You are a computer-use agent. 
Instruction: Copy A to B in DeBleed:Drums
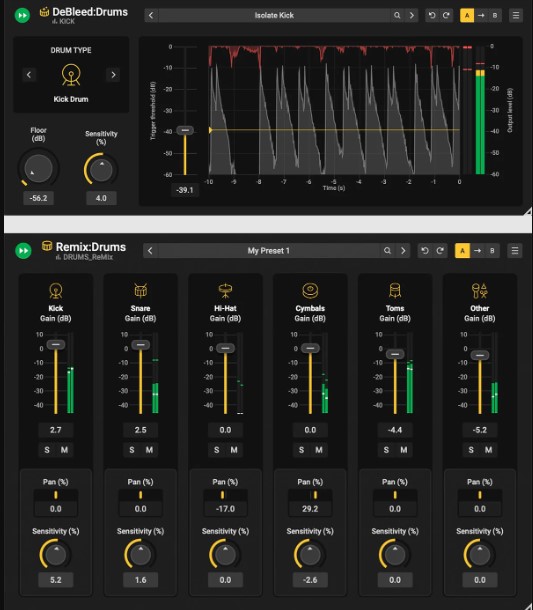coord(481,16)
